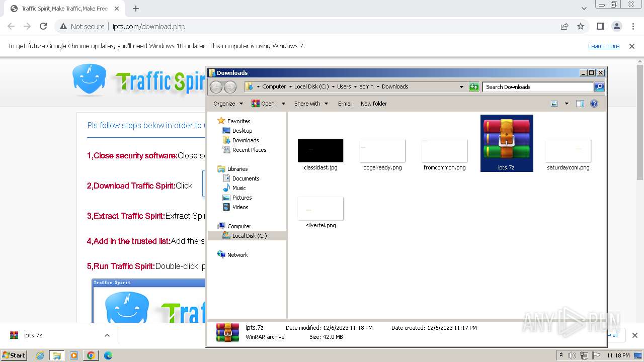The image size is (644, 362).
Task: Focus the Search Downloads field
Action: (x=538, y=87)
